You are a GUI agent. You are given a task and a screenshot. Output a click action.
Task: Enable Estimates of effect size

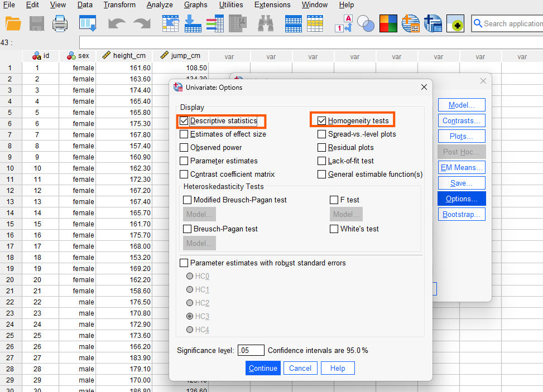point(184,134)
